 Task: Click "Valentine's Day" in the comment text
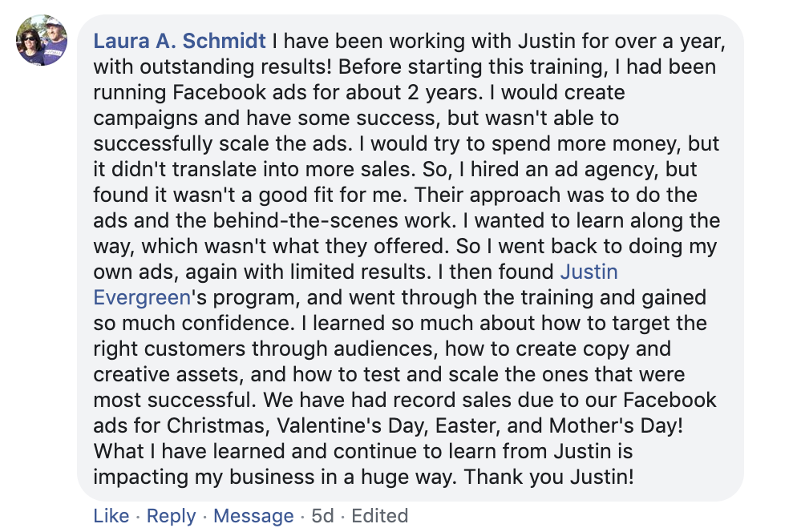[350, 425]
